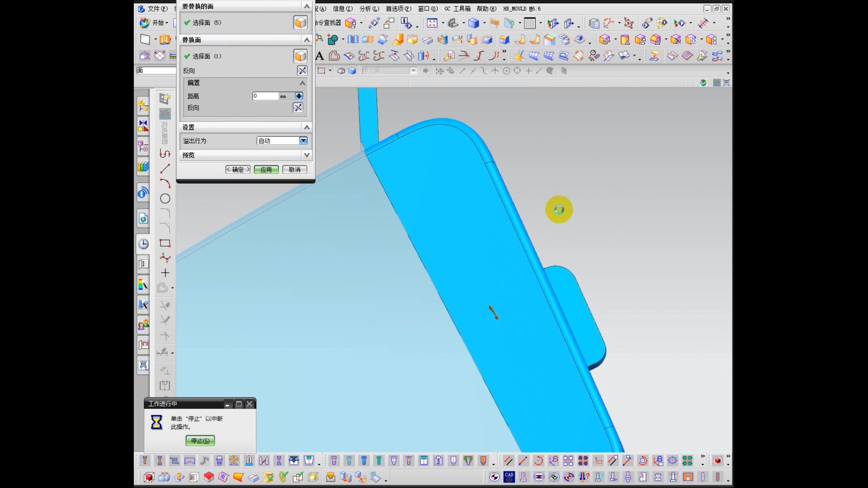The height and width of the screenshot is (488, 868).
Task: Open the 分析(L) menu
Action: pos(369,9)
